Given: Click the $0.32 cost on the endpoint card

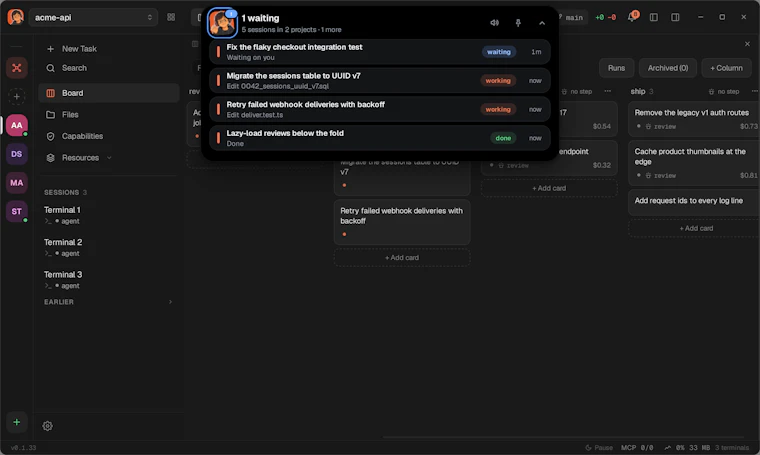Looking at the screenshot, I should coord(602,165).
